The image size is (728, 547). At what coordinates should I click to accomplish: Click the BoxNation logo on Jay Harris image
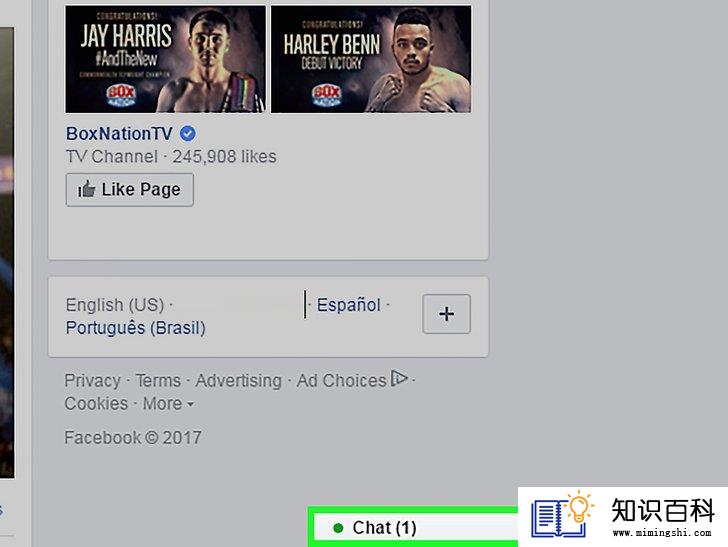[x=121, y=95]
